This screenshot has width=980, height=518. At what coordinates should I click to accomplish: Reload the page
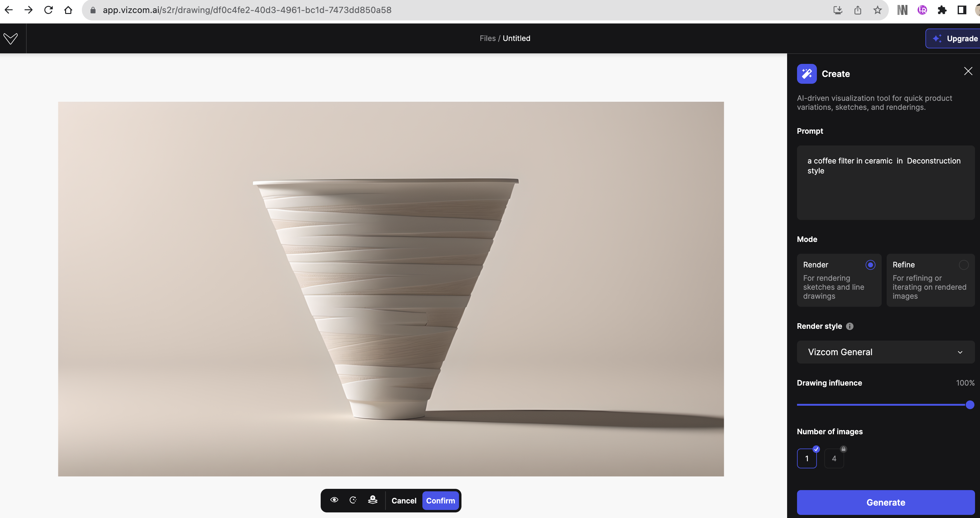[x=48, y=10]
